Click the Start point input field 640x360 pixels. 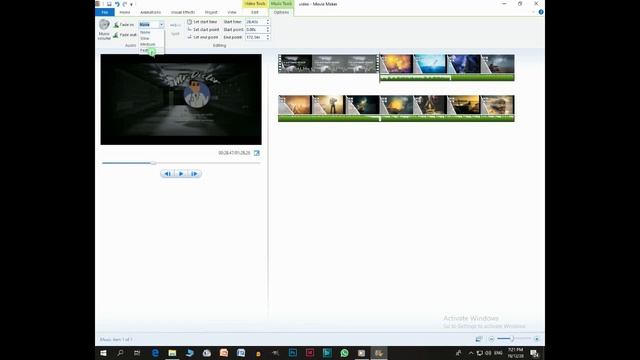255,29
